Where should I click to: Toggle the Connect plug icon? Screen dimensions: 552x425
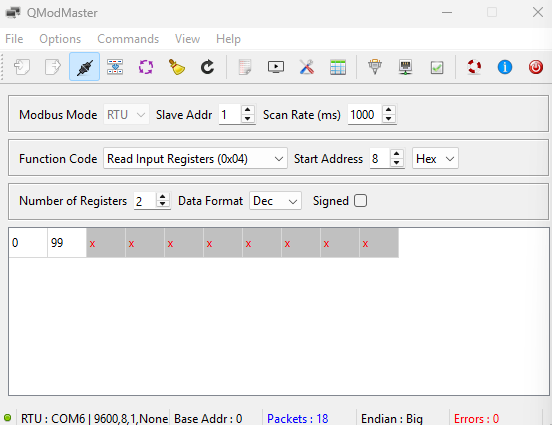[x=84, y=67]
